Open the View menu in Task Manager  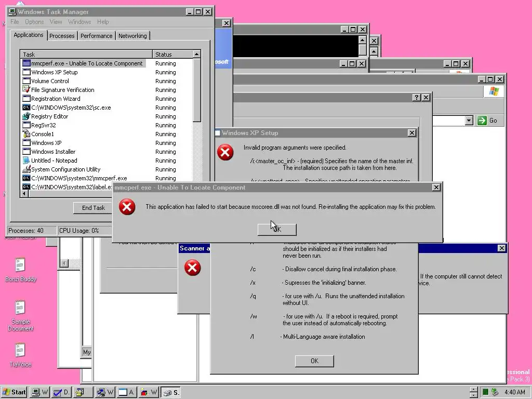coord(56,22)
